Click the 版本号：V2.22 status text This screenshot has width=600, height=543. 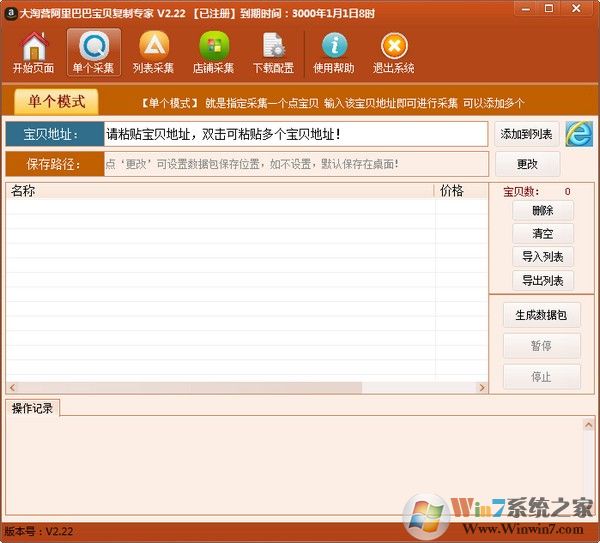(39, 531)
